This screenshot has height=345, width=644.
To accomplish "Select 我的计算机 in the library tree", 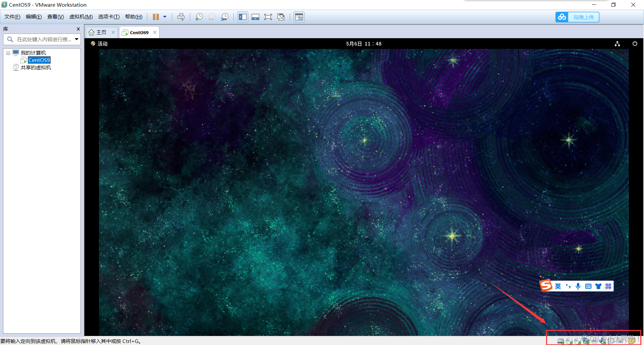I will [x=33, y=53].
